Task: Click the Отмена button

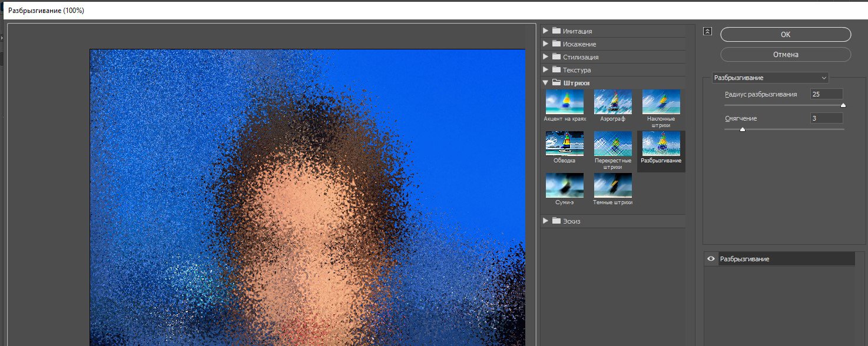Action: (x=786, y=55)
